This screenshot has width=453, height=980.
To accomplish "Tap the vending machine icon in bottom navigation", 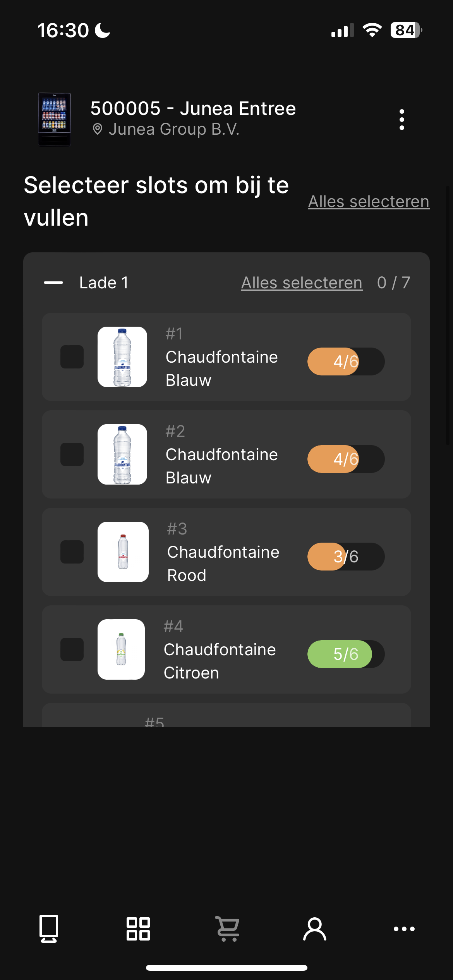I will [x=49, y=929].
